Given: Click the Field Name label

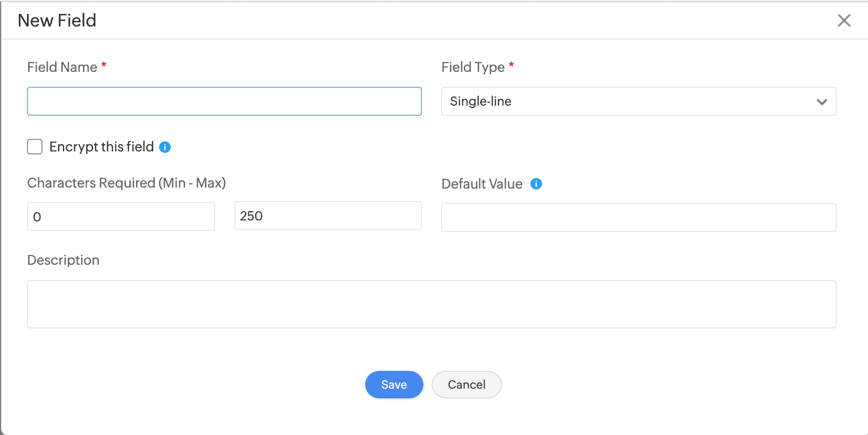Looking at the screenshot, I should tap(62, 67).
